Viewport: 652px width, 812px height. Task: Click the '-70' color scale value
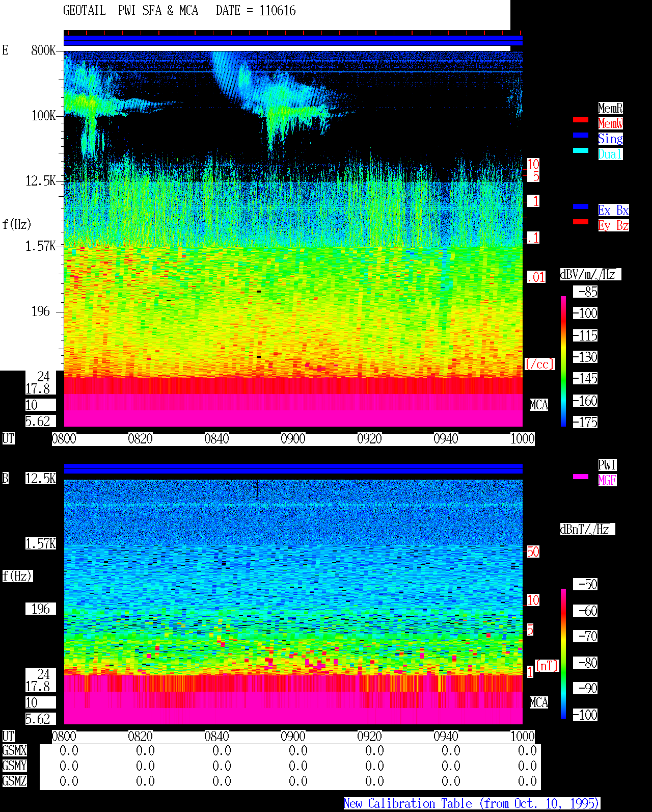click(x=586, y=636)
